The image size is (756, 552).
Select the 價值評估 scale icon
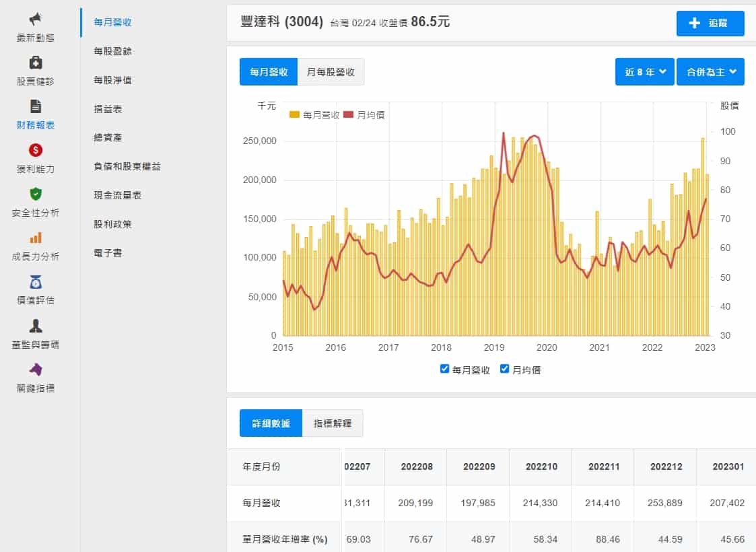click(x=36, y=282)
